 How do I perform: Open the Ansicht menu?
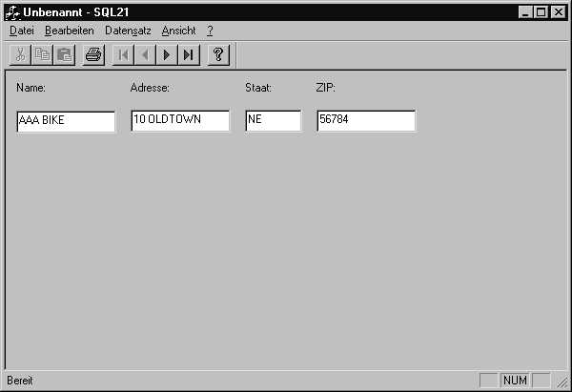178,31
